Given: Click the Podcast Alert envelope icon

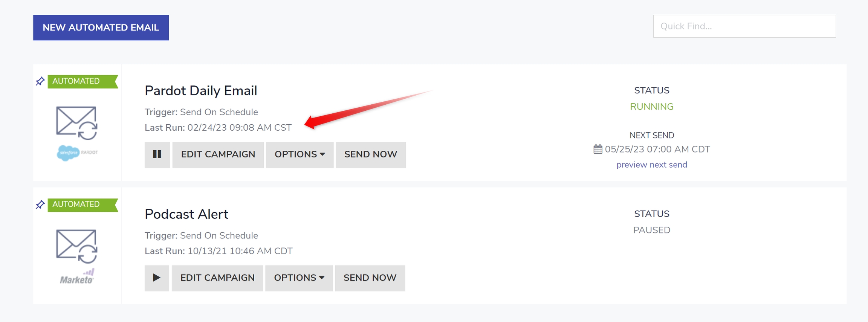Looking at the screenshot, I should pyautogui.click(x=77, y=246).
